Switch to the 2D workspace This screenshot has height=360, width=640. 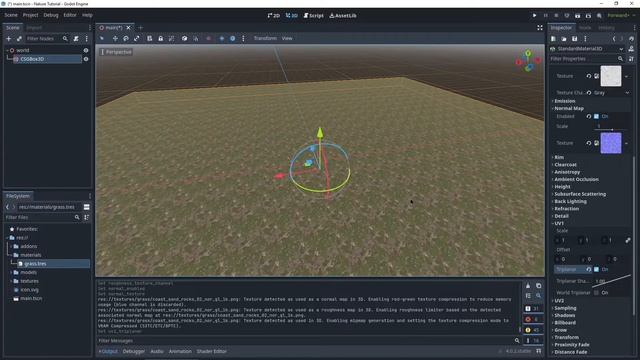[273, 16]
